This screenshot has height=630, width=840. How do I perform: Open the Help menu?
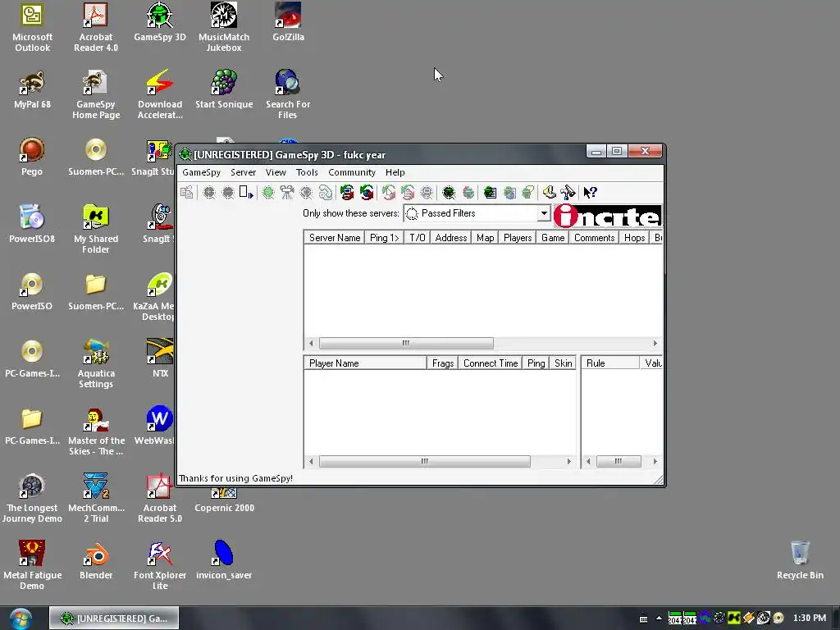[x=395, y=172]
